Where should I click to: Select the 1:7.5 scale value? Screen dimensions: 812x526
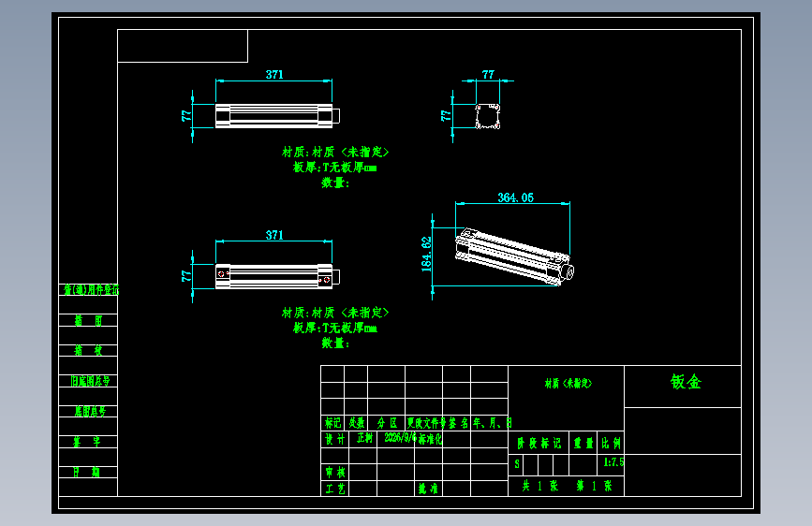pos(613,461)
